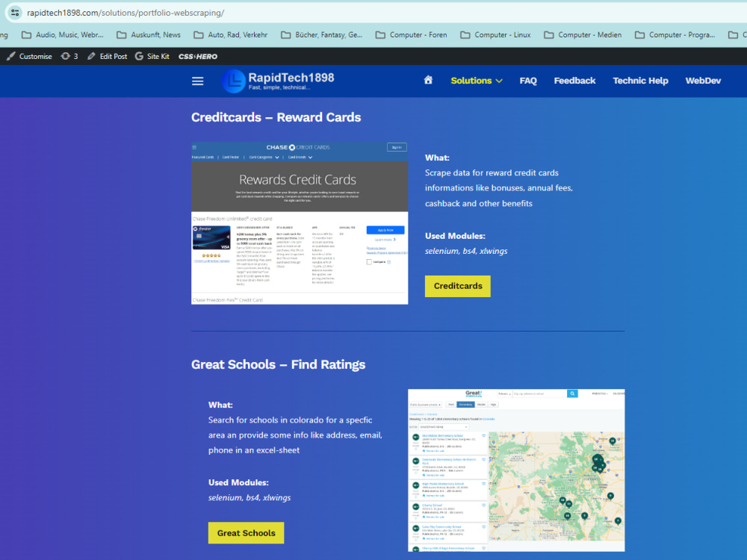Click 'selenium, bs4, xlwings' under Great Schools section
Image resolution: width=747 pixels, height=560 pixels.
249,497
